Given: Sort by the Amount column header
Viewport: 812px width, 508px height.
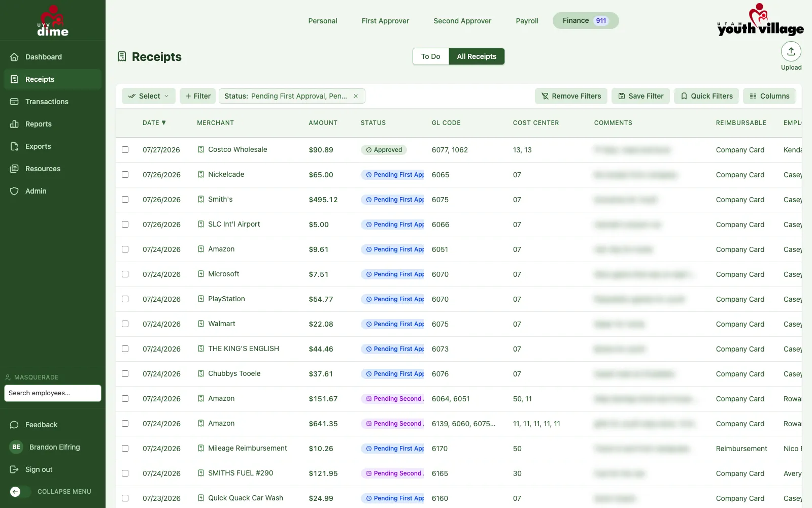Looking at the screenshot, I should point(323,123).
